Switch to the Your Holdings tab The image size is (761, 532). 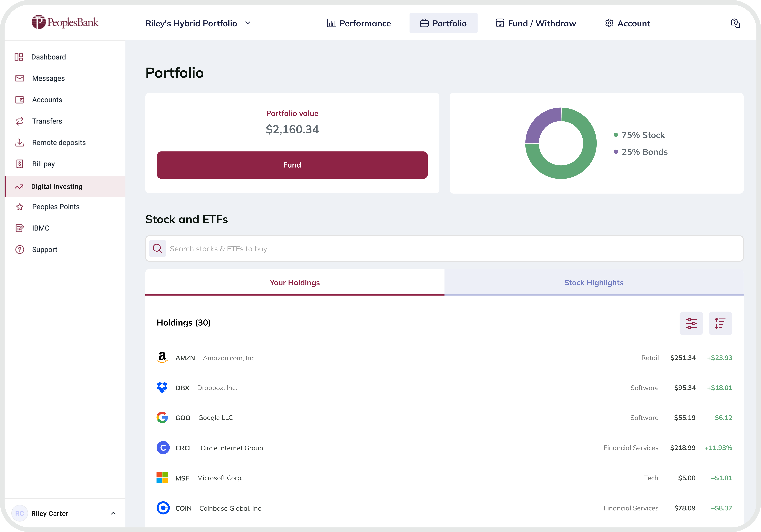(x=295, y=282)
